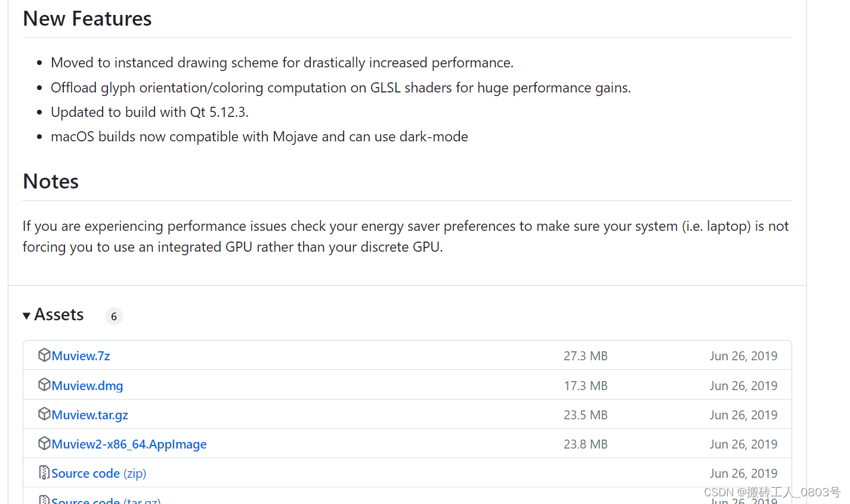Click the Jun 26, 2019 date for Muview.dmg
This screenshot has height=504, width=850.
(x=744, y=386)
